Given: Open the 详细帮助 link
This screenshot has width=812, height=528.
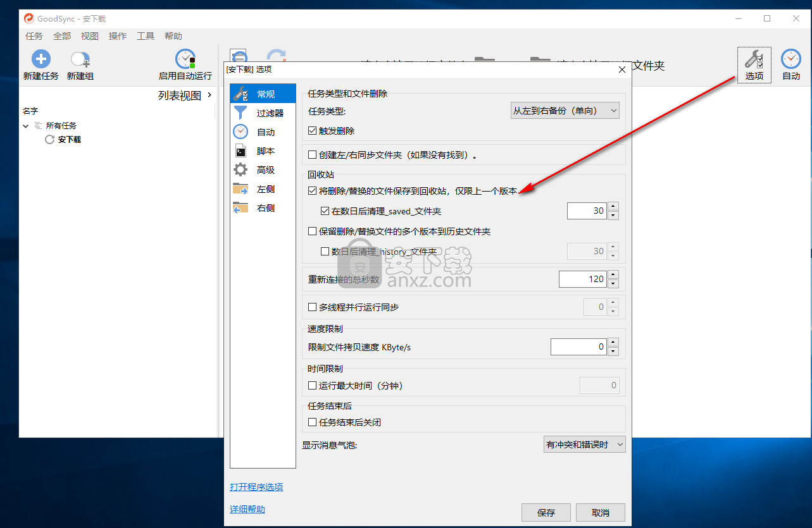Looking at the screenshot, I should pos(247,509).
